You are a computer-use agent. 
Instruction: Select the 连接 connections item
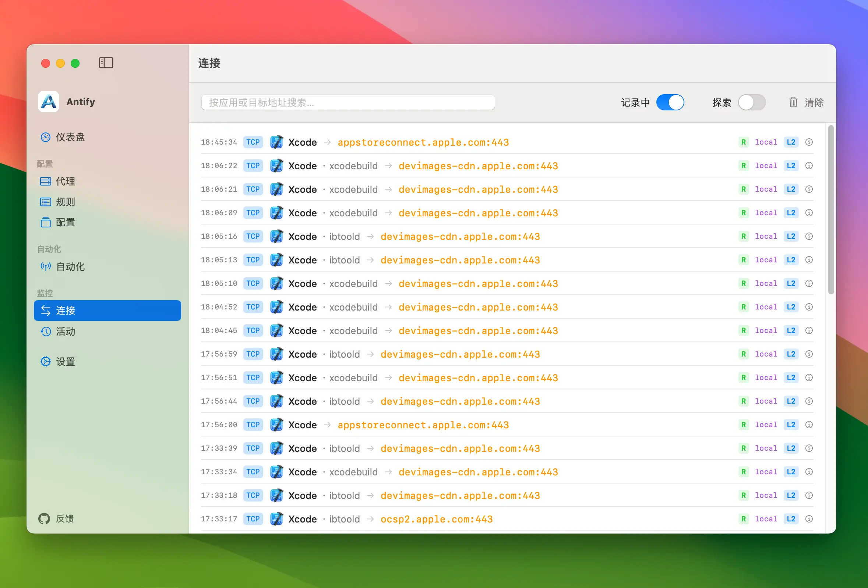click(107, 311)
